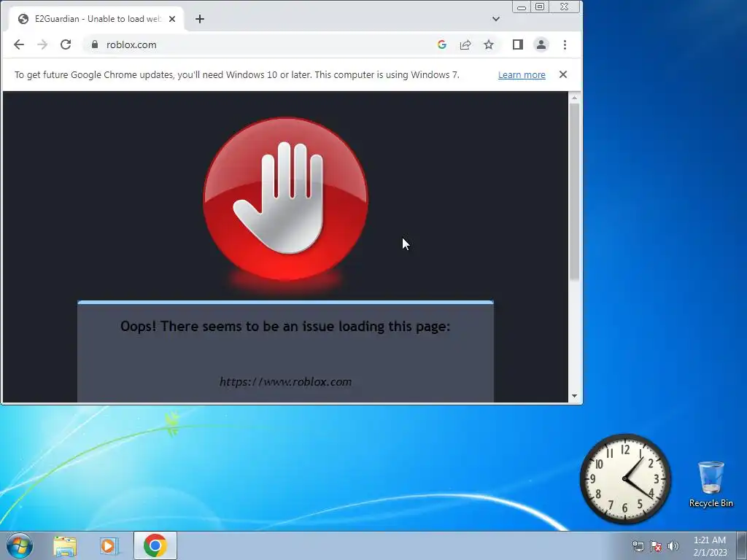Open the Chrome three-dot menu
Viewport: 747px width, 560px height.
[x=565, y=44]
